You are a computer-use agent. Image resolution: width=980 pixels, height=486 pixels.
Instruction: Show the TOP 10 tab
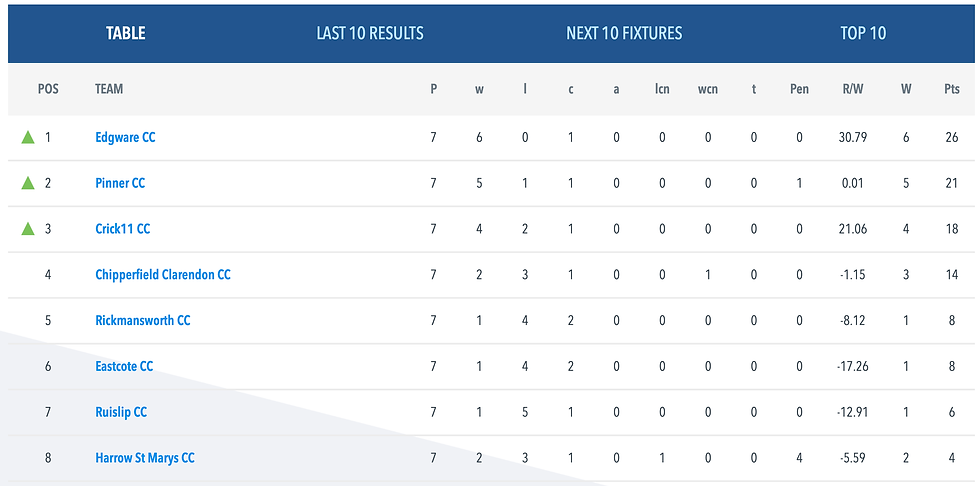click(x=863, y=33)
